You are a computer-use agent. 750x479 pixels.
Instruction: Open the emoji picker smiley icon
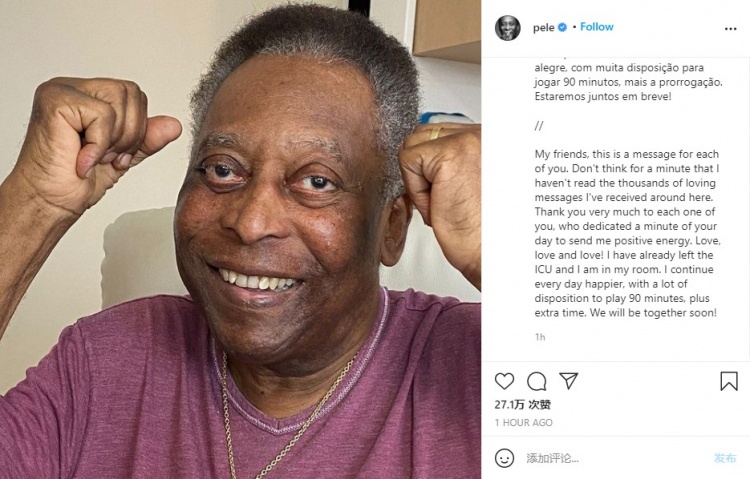pyautogui.click(x=504, y=458)
